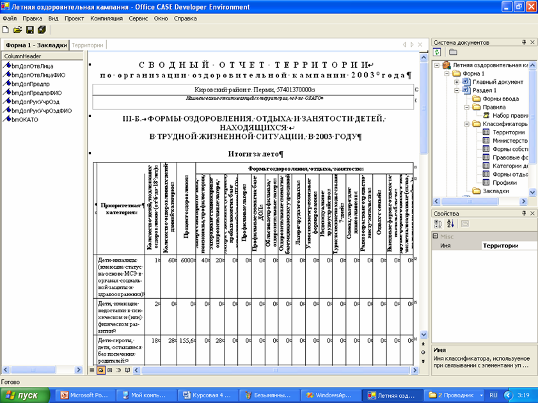
Task: Open the Сервис menu
Action: click(x=138, y=19)
